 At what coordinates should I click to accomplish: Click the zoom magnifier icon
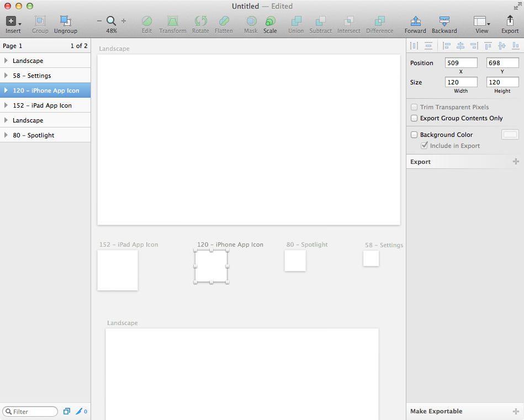(x=112, y=21)
